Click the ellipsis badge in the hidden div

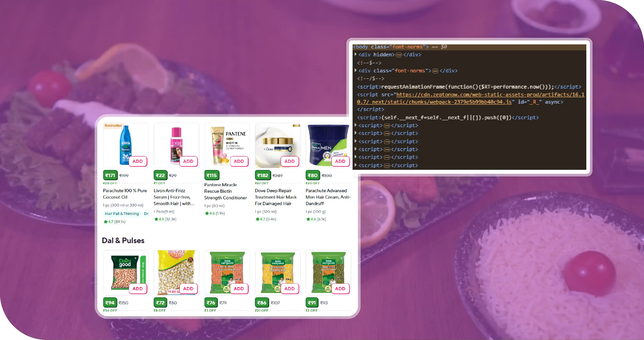[x=399, y=55]
